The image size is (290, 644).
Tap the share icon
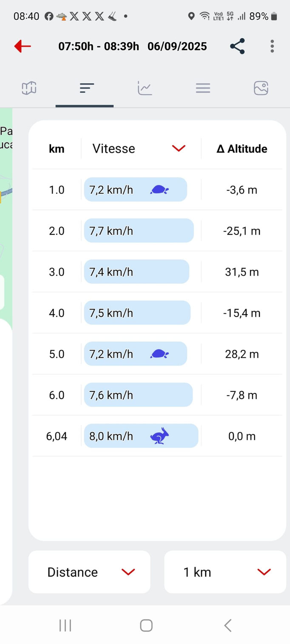pos(237,46)
